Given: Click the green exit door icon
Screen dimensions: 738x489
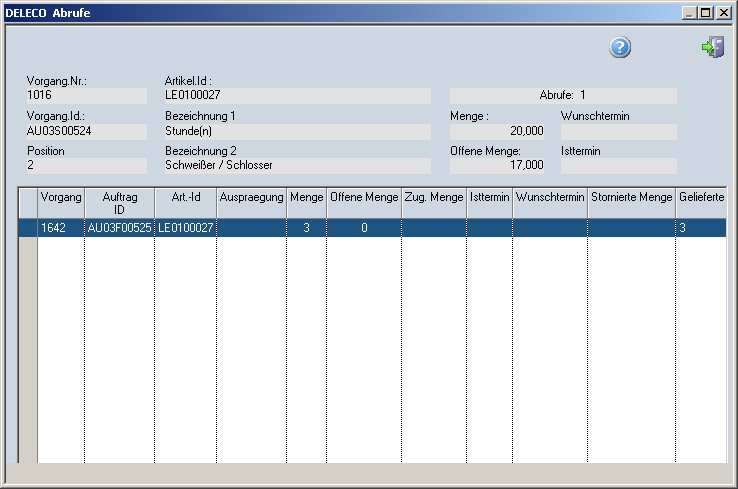Looking at the screenshot, I should tap(713, 47).
